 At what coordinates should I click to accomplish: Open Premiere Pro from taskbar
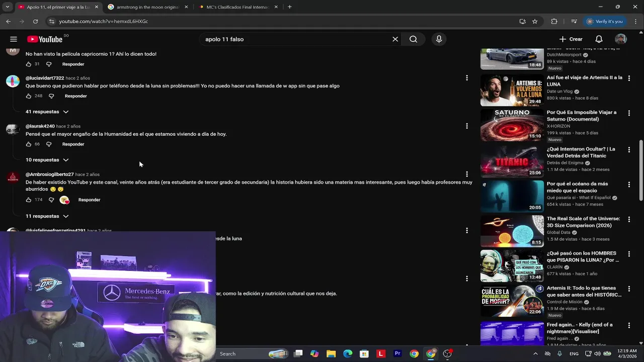point(397,354)
